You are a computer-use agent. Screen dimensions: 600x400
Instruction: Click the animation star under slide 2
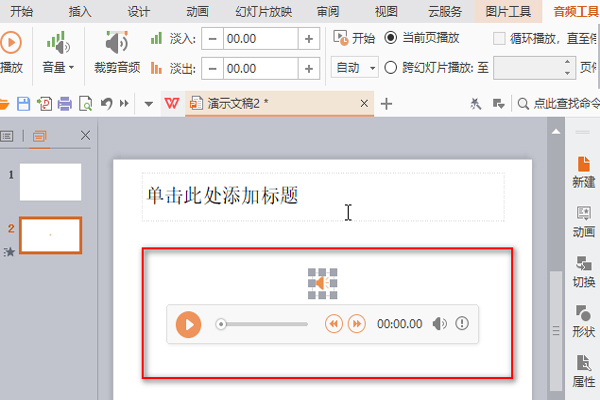click(x=9, y=252)
